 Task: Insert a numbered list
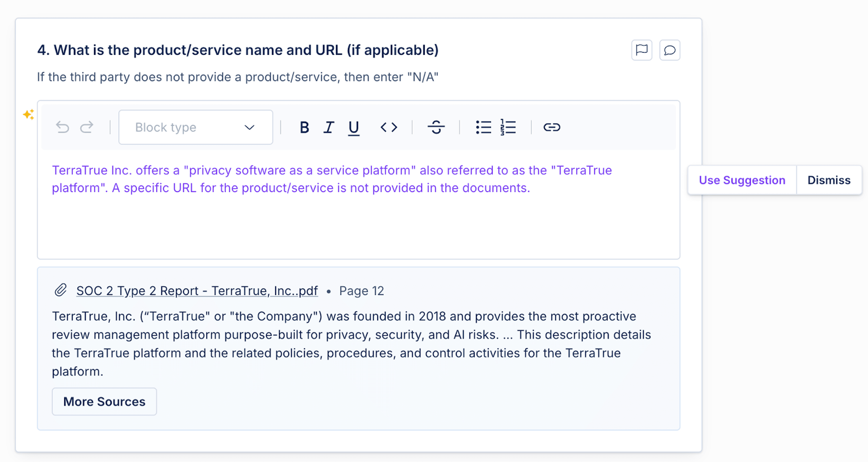point(508,127)
